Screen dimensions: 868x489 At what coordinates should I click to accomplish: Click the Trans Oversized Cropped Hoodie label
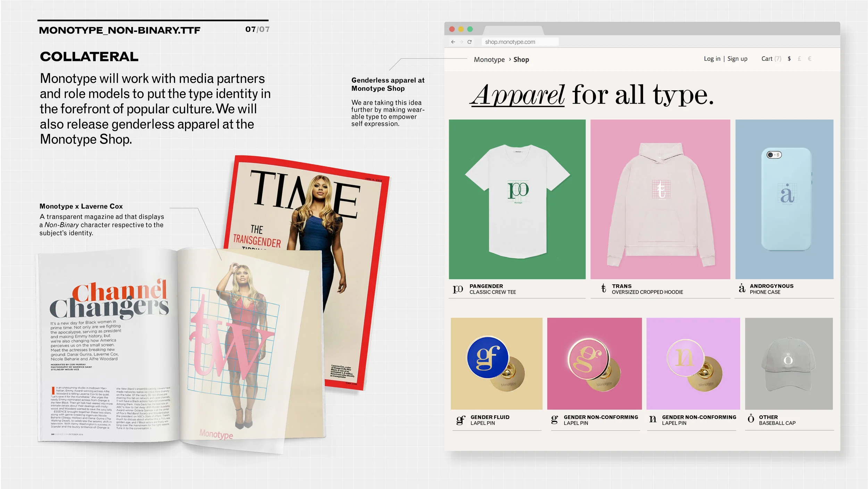[647, 289]
